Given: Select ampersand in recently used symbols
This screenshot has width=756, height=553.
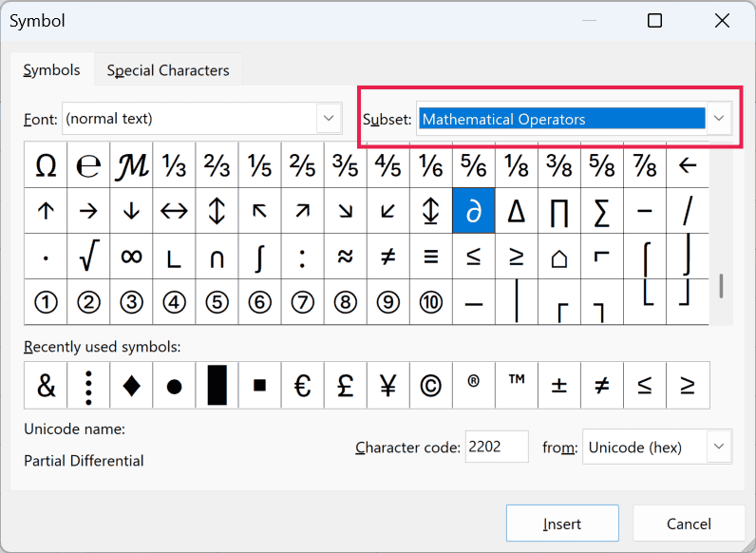Looking at the screenshot, I should click(x=46, y=385).
